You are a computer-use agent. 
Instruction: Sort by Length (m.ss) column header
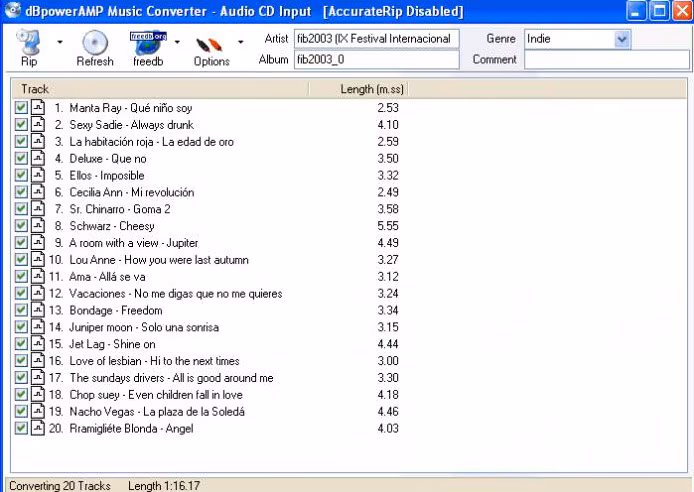click(358, 89)
